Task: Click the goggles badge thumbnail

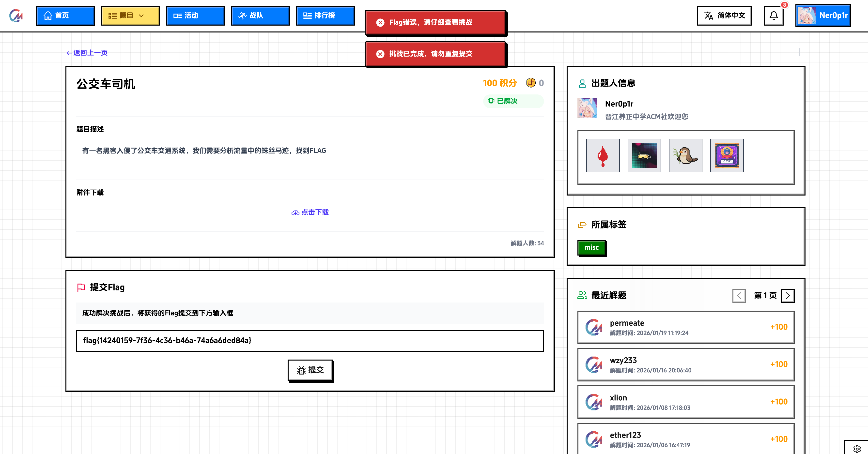Action: (644, 156)
